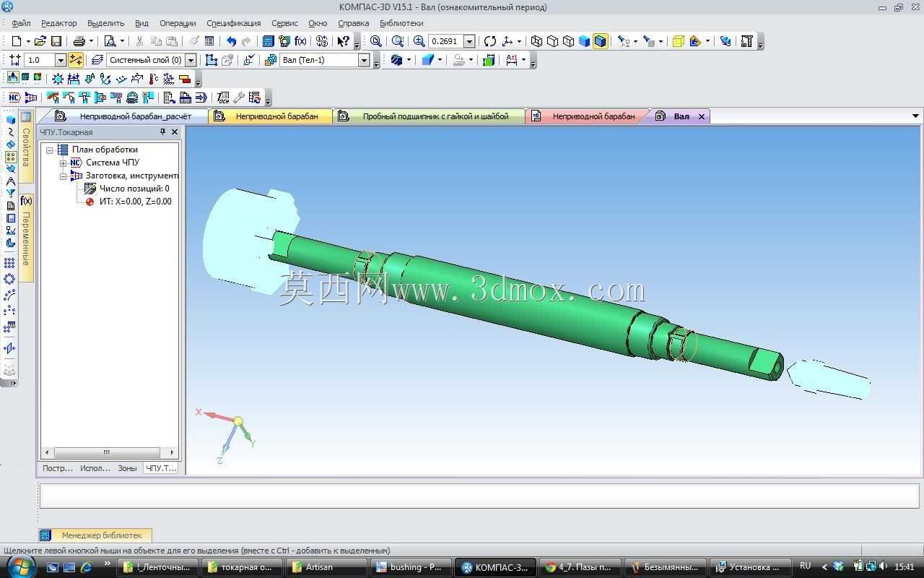Viewport: 924px width, 578px height.
Task: Open the Свойства side tab
Action: click(26, 147)
